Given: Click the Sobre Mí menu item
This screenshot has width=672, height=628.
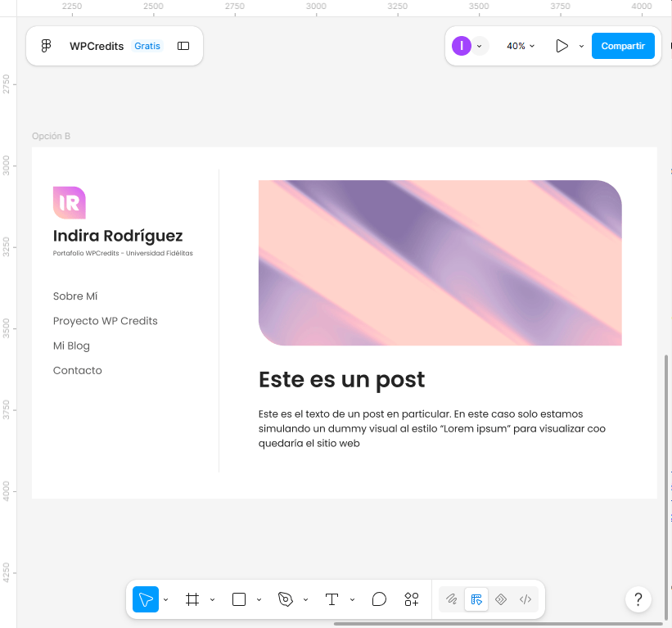Looking at the screenshot, I should click(x=75, y=296).
